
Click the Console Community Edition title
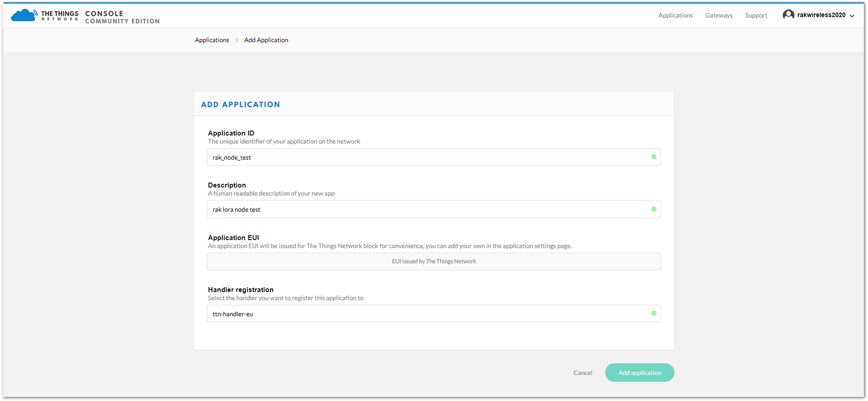[x=122, y=17]
